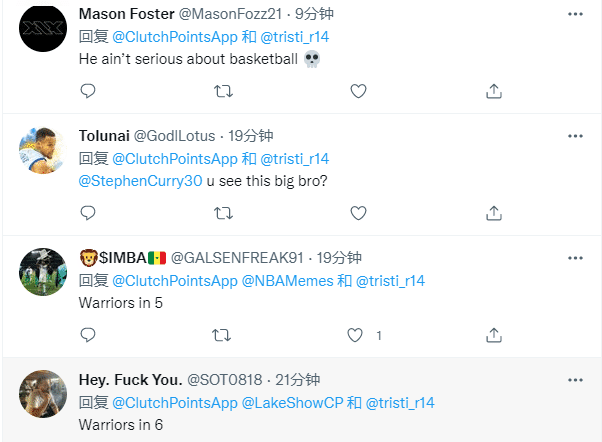Screen dimensions: 602x442
Task: Retweet the "Warriors in 5" tweet
Action: pos(224,335)
